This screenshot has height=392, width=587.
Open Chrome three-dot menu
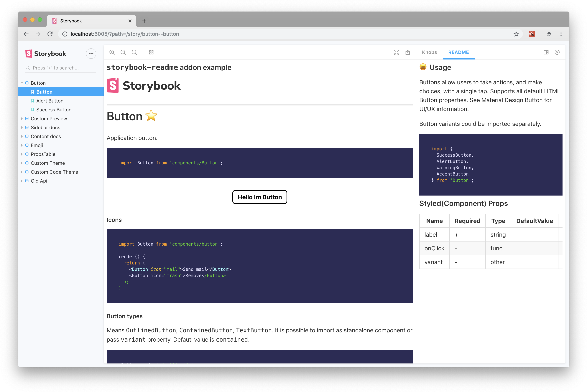561,34
